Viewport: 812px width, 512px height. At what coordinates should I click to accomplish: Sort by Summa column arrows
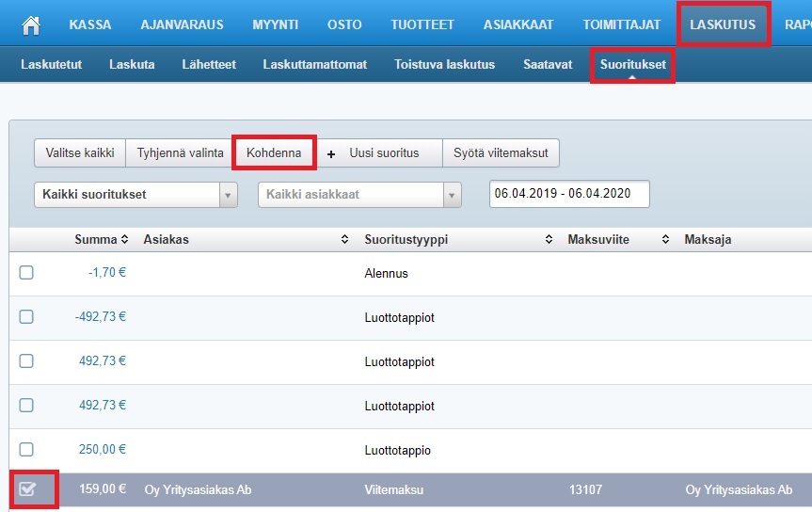pyautogui.click(x=124, y=240)
